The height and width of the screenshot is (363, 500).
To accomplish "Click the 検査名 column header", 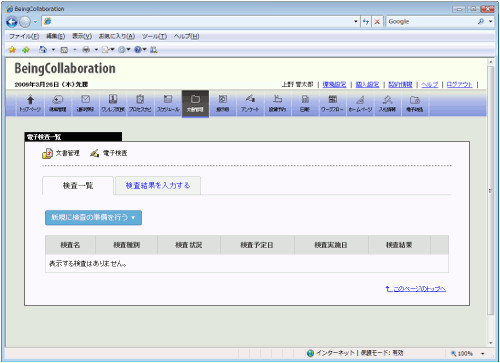I will click(x=70, y=245).
